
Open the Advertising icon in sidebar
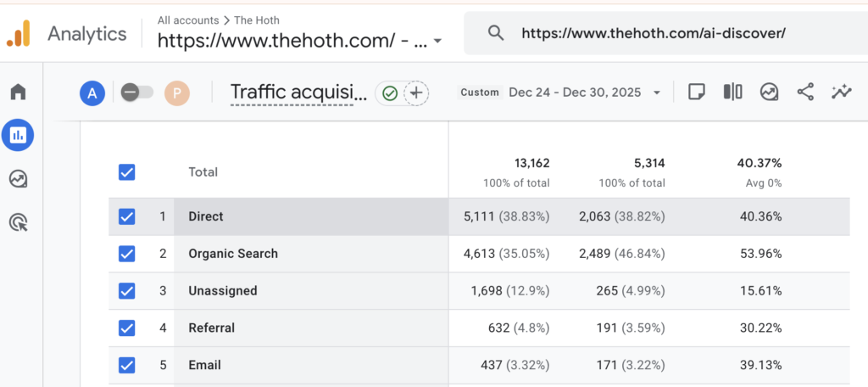18,222
